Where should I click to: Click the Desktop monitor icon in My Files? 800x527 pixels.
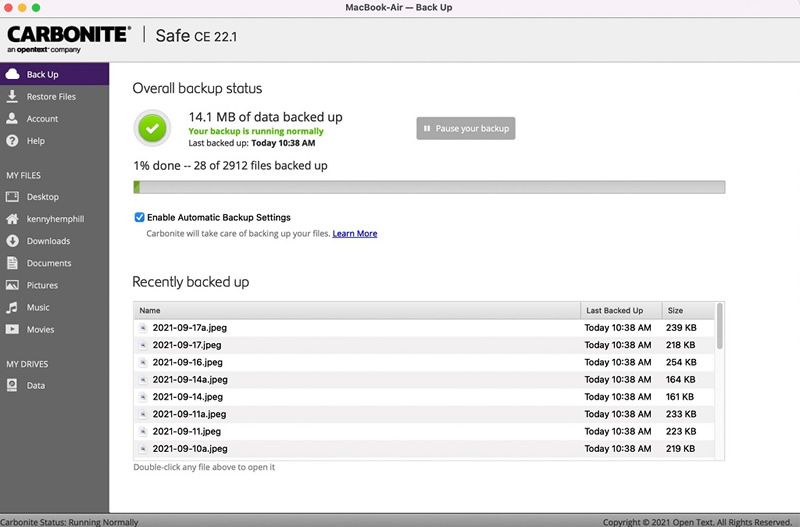coord(12,196)
